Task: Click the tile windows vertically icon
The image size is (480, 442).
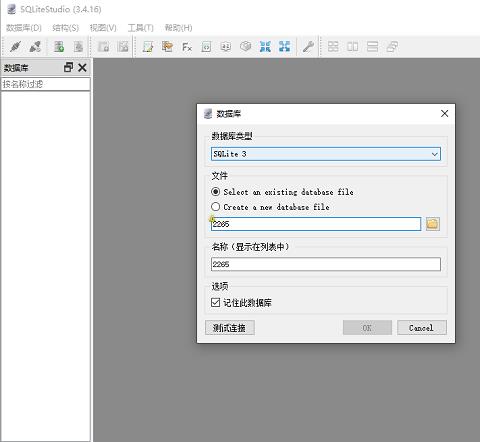Action: coord(353,47)
